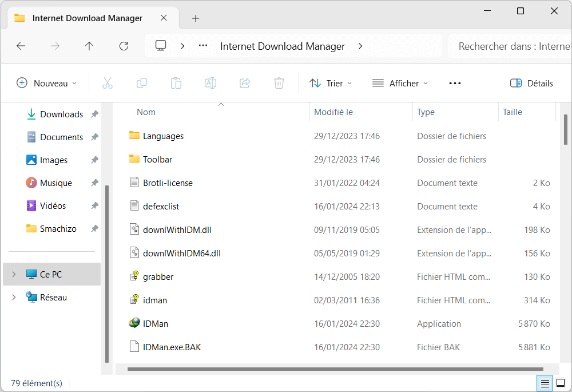Image resolution: width=572 pixels, height=392 pixels.
Task: Go up one folder level
Action: [x=89, y=46]
